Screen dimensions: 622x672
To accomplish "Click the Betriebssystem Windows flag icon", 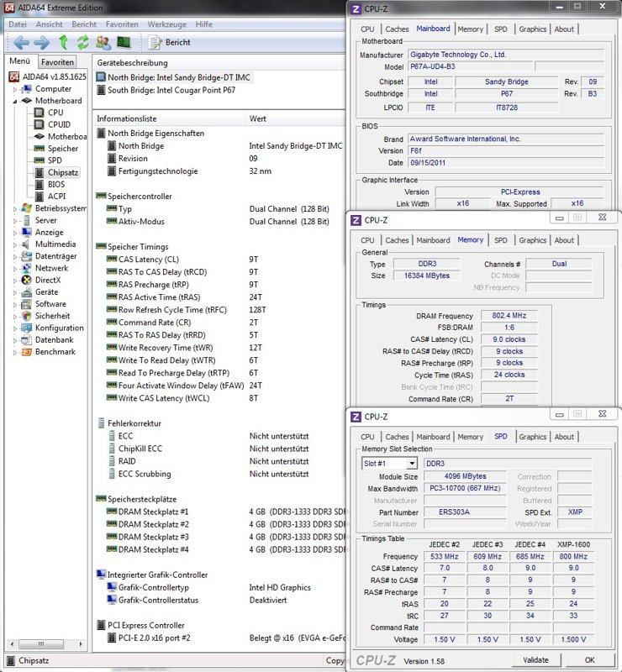I will [x=27, y=208].
